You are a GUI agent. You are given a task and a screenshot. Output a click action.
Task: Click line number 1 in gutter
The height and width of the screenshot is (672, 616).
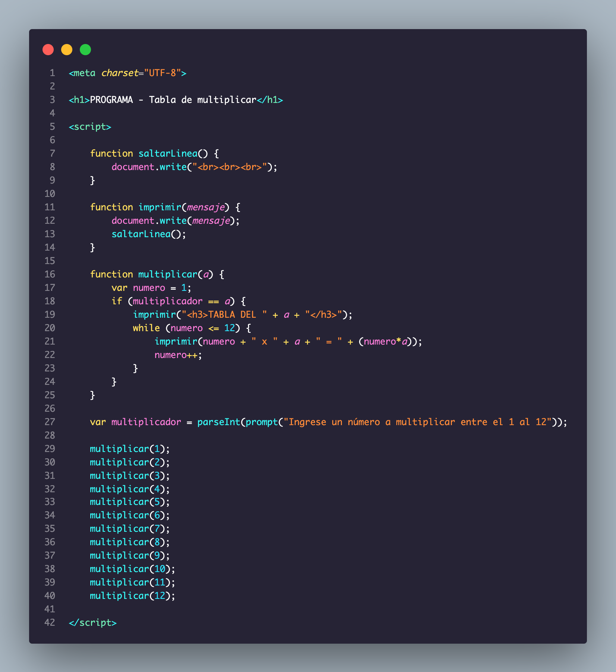[x=52, y=73]
